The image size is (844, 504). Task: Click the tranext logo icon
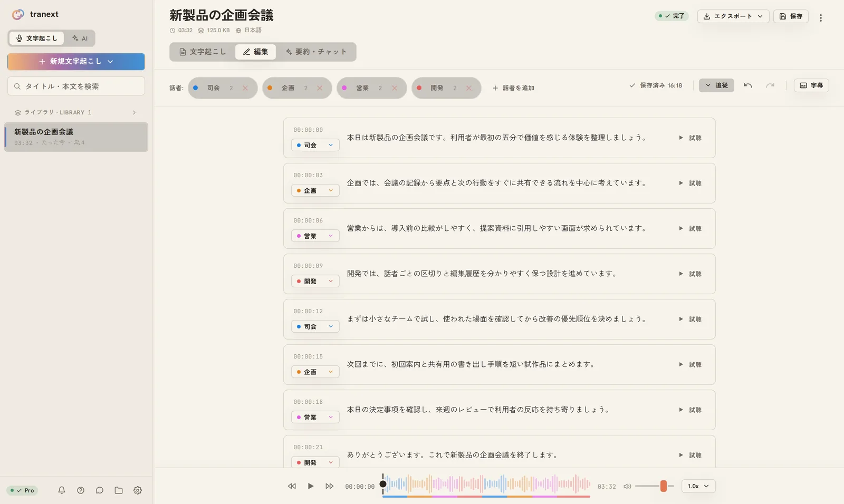coord(18,14)
